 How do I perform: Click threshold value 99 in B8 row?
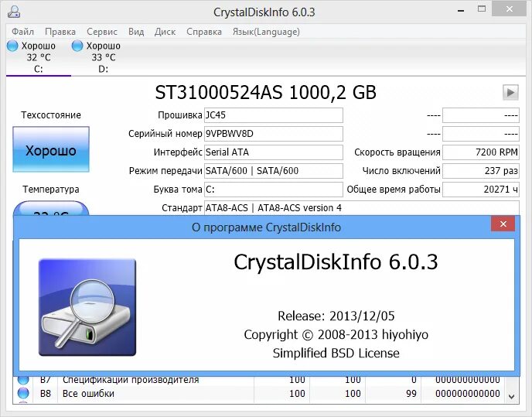(411, 394)
